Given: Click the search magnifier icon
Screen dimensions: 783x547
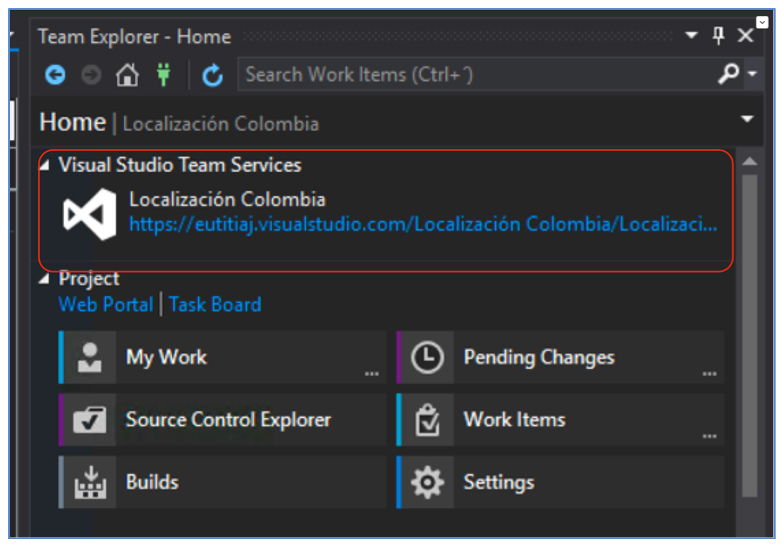Looking at the screenshot, I should coord(728,74).
